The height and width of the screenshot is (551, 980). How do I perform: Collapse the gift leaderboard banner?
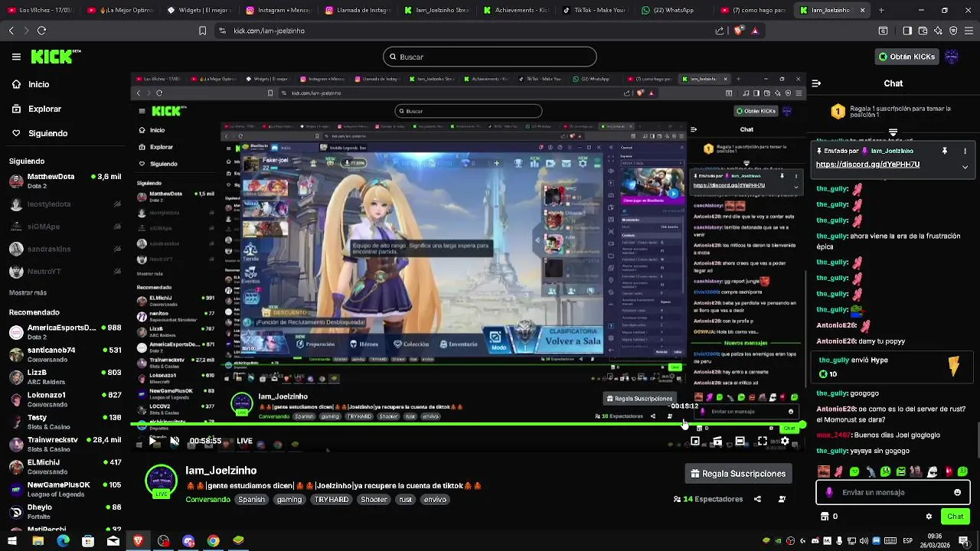click(x=893, y=132)
